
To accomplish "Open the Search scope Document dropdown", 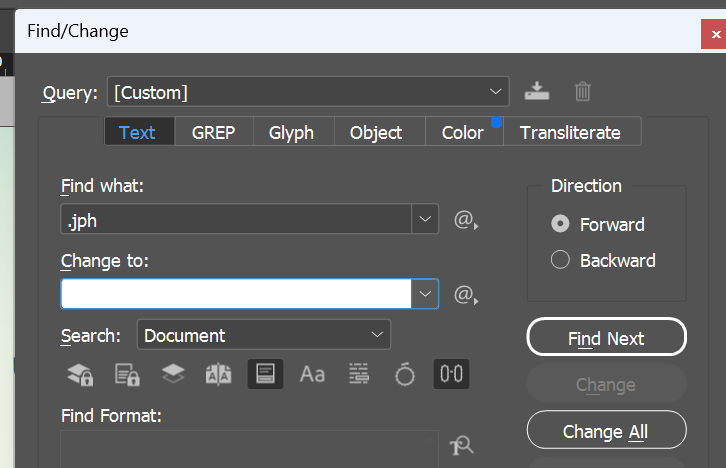I will click(264, 335).
